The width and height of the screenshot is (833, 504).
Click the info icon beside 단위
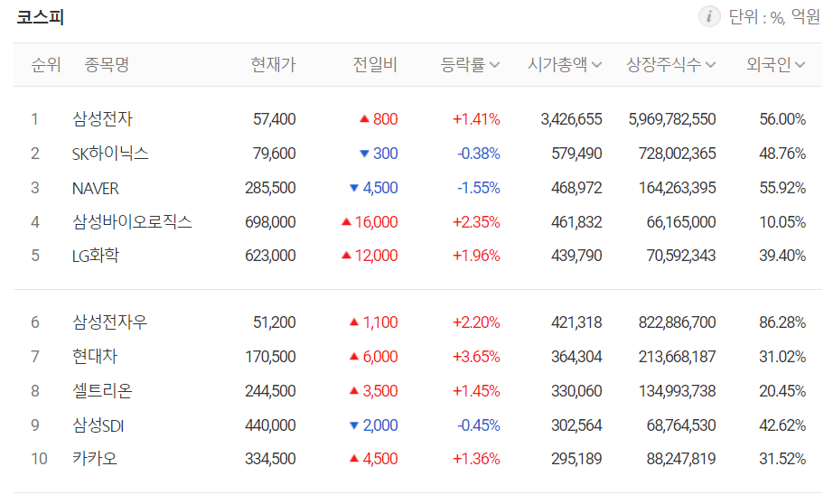click(709, 16)
